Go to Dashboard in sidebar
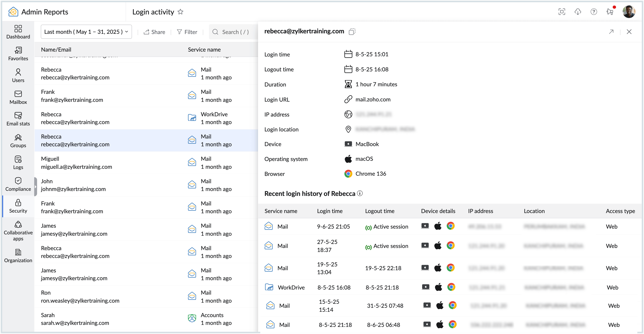The width and height of the screenshot is (644, 334). (18, 32)
